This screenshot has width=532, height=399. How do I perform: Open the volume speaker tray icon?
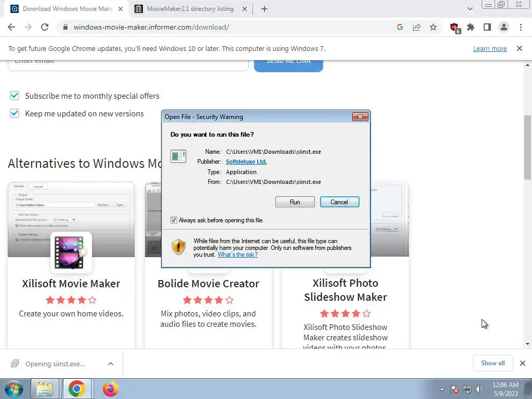coord(480,389)
